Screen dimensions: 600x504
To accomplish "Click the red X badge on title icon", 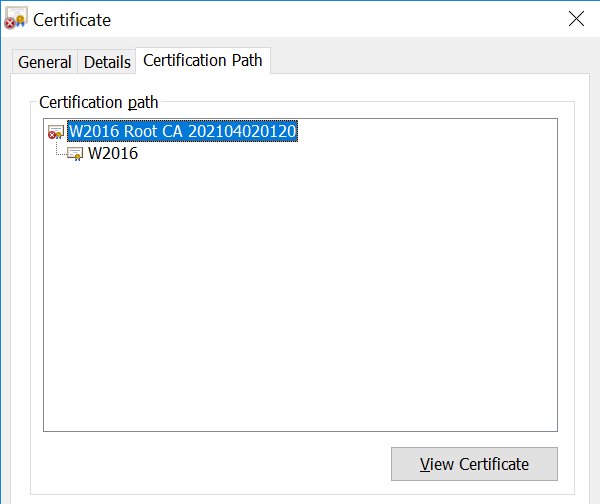I will 10,24.
